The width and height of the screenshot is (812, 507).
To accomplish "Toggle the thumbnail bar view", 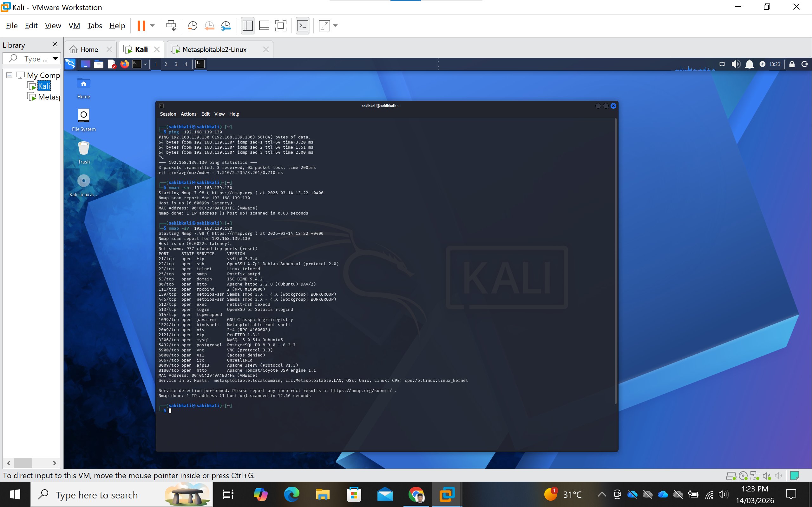I will click(264, 26).
